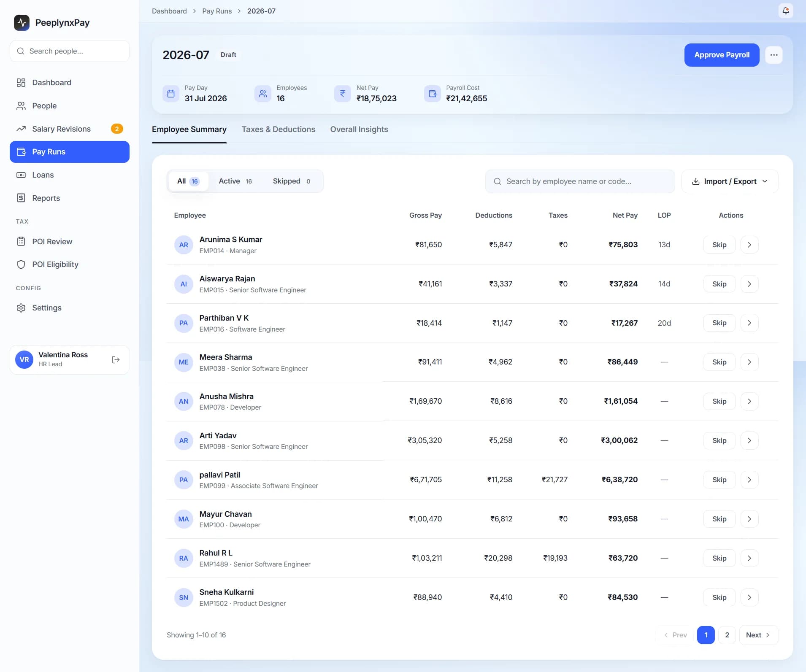Screen dimensions: 806x672
Task: Select the Active 16 filter
Action: point(235,181)
